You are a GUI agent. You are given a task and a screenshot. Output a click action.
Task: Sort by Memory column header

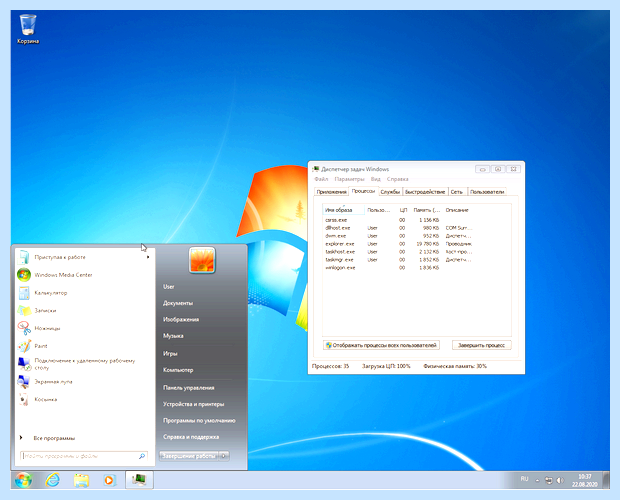[427, 210]
